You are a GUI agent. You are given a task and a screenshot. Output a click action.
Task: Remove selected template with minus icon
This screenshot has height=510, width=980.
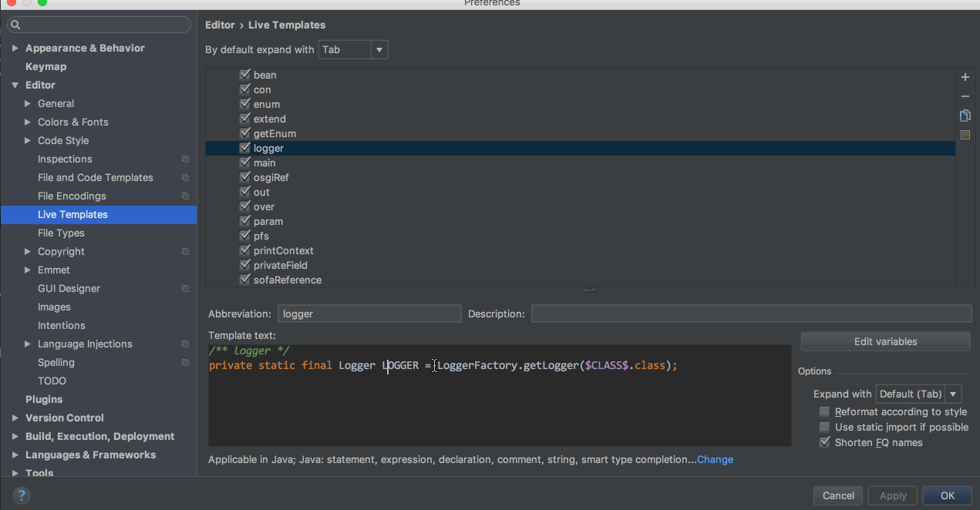tap(965, 96)
